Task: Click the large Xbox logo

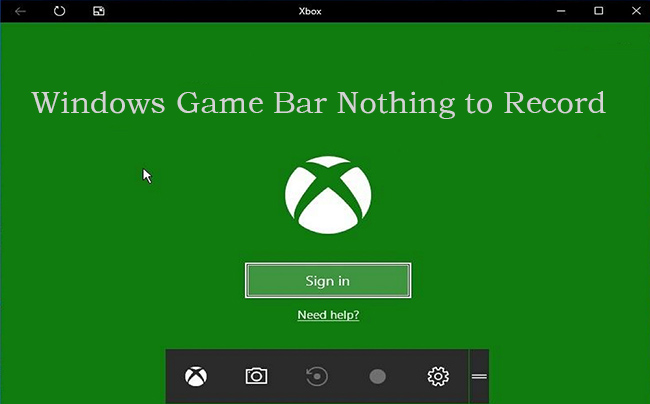Action: pos(328,195)
